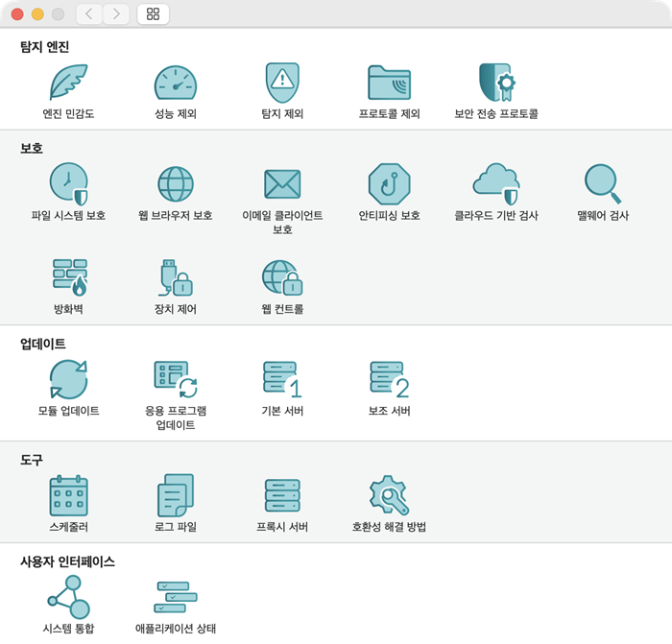This screenshot has height=644, width=672.
Task: Open 안티피싱 보호 hook icon
Action: pyautogui.click(x=389, y=184)
